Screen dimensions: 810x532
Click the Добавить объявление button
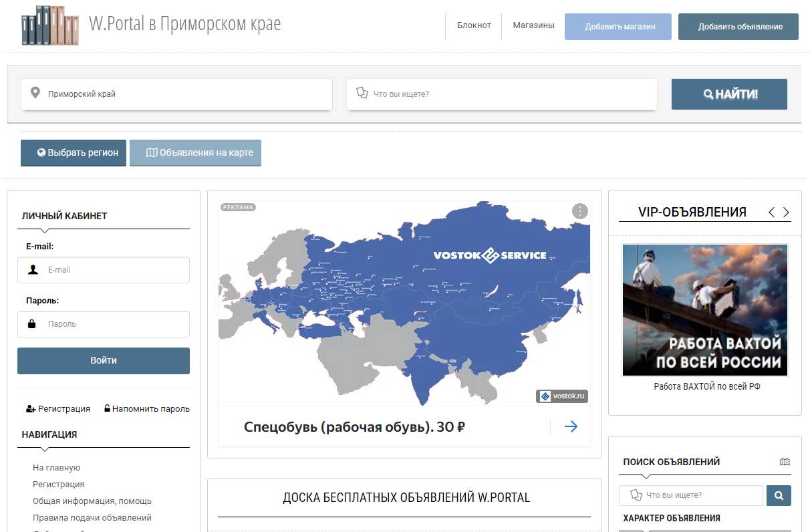tap(738, 27)
